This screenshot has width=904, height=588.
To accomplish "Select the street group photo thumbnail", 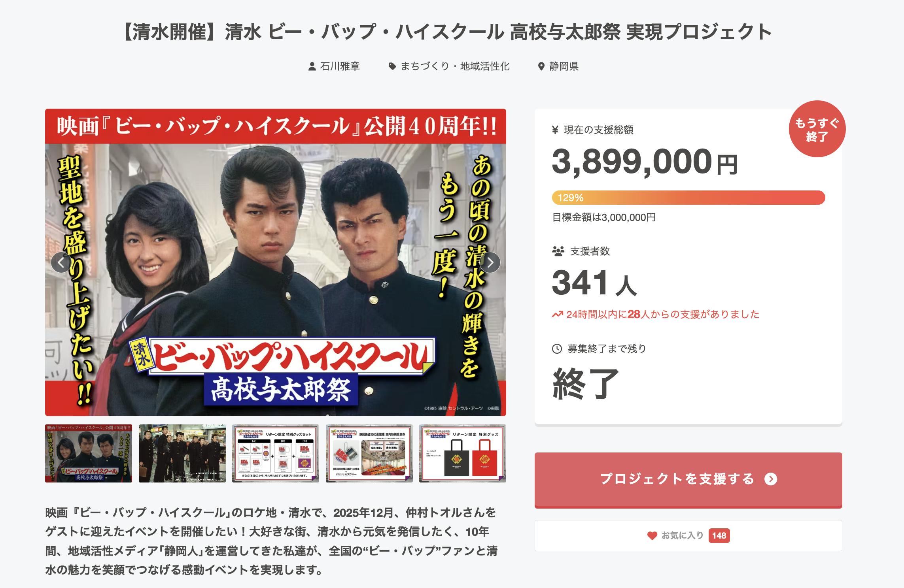I will [x=182, y=453].
